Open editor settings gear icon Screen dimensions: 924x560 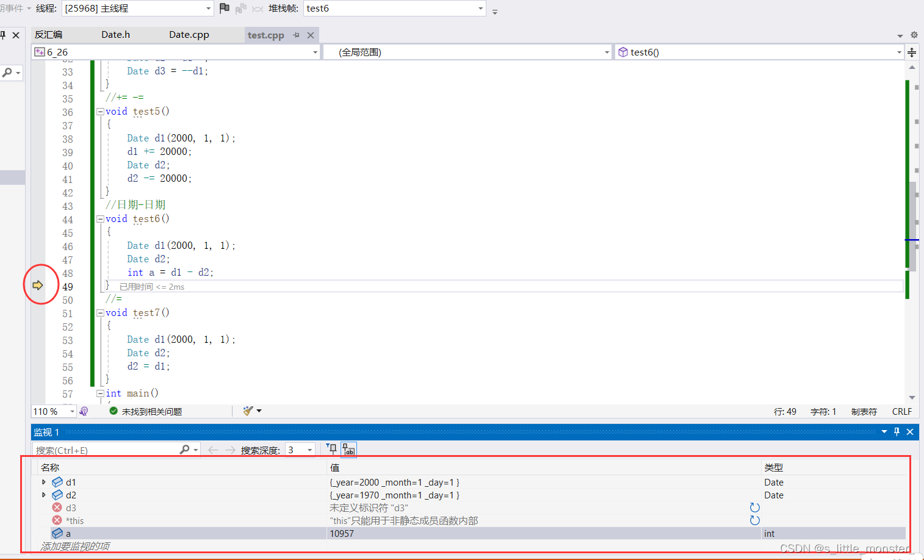coord(914,35)
